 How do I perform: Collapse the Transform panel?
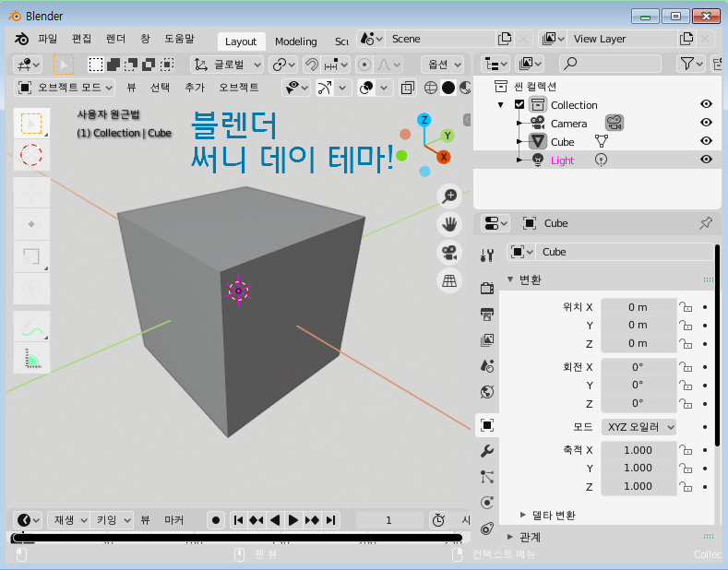click(x=510, y=279)
